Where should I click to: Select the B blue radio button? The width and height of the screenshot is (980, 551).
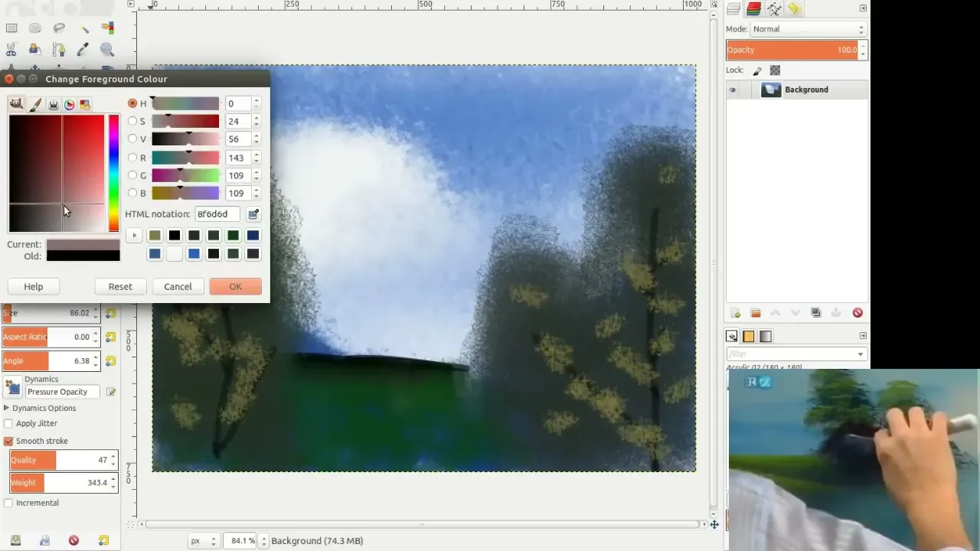[x=132, y=193]
